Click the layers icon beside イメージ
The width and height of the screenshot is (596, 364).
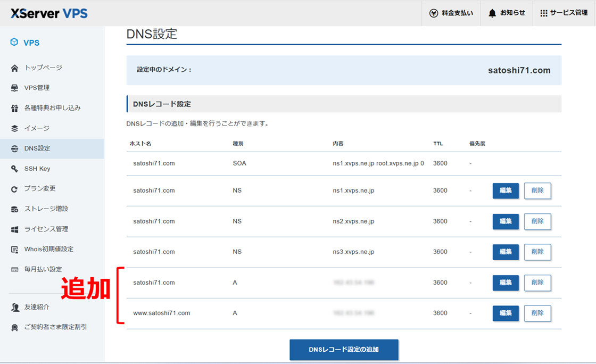pos(14,128)
